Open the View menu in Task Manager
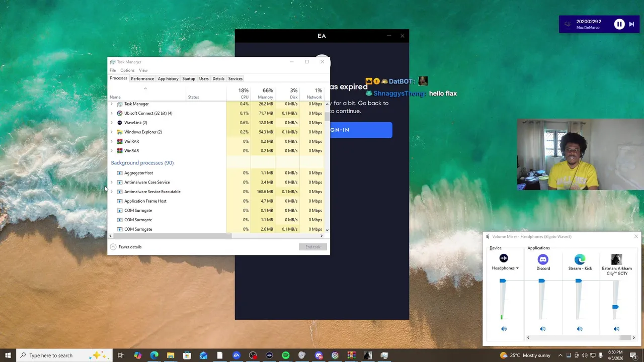 pyautogui.click(x=143, y=70)
